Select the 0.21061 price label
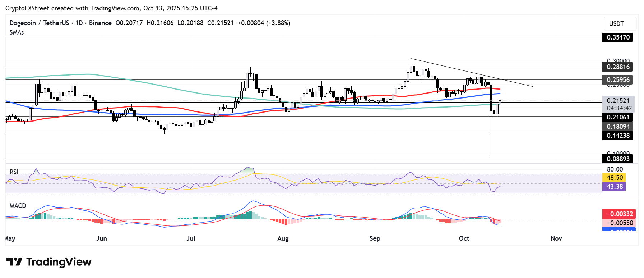This screenshot has height=278, width=644. (x=618, y=117)
